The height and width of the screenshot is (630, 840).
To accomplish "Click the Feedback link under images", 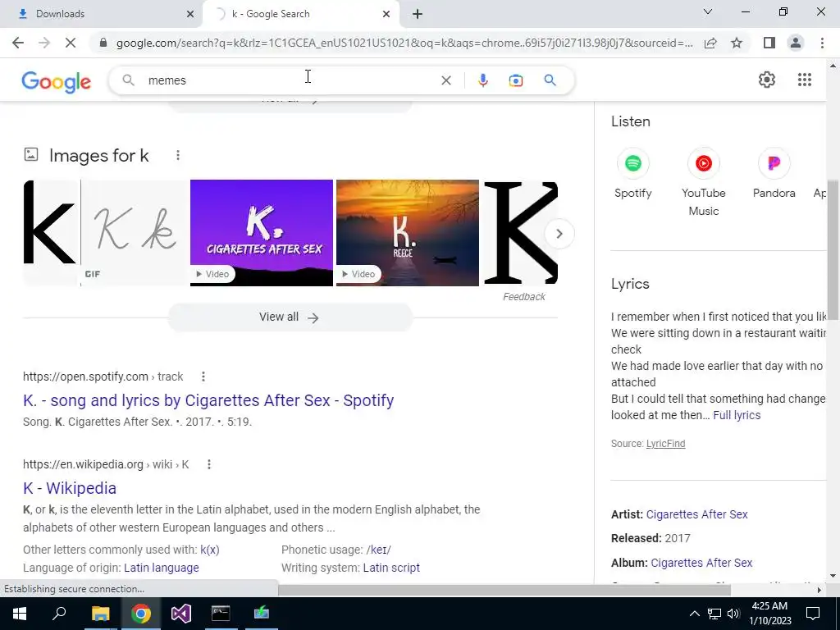I will tap(524, 297).
